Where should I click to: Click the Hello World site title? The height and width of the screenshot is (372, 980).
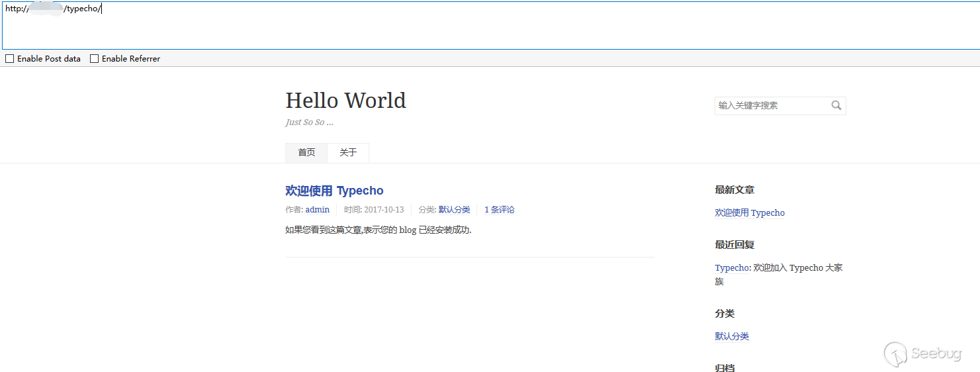(345, 101)
